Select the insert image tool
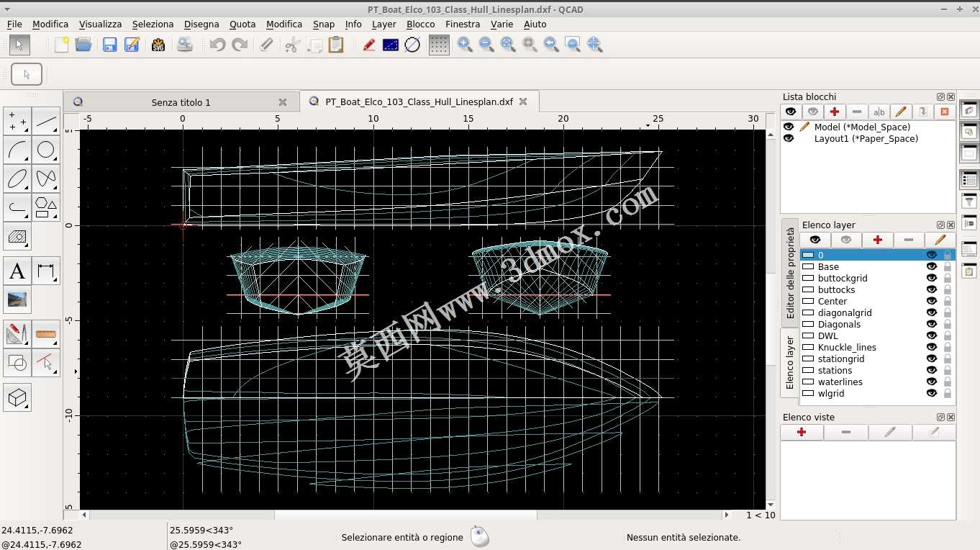 [x=17, y=299]
